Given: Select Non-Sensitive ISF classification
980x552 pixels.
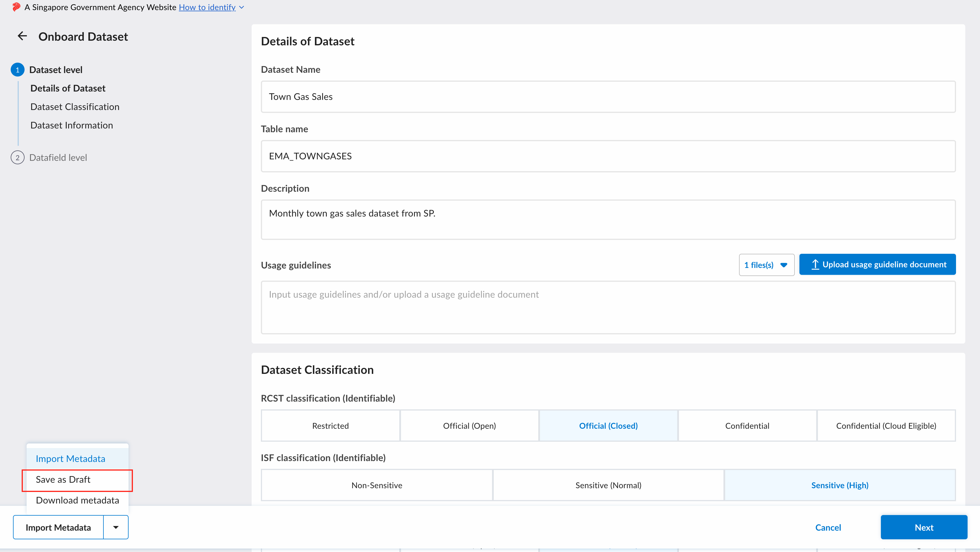Looking at the screenshot, I should (x=377, y=485).
